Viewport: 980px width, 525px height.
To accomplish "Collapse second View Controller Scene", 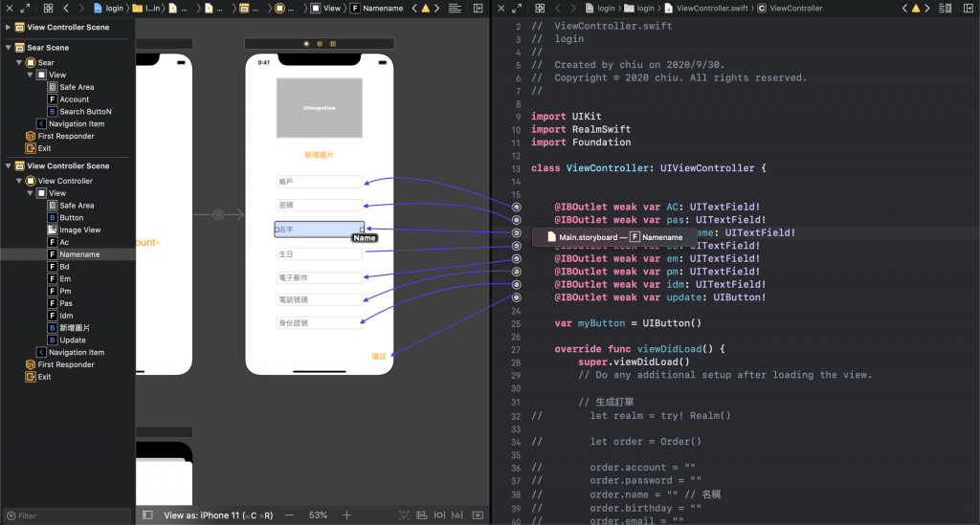I will [8, 166].
